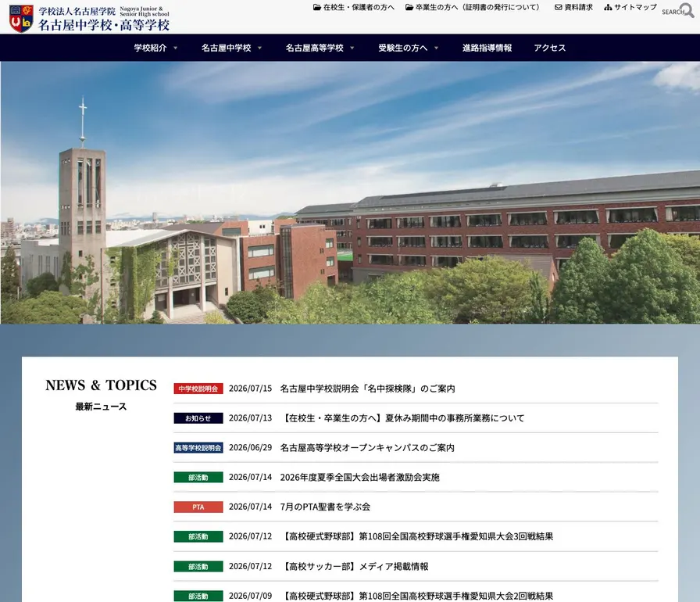Click the 2026/07/15 news date
This screenshot has height=602, width=700.
tap(251, 389)
